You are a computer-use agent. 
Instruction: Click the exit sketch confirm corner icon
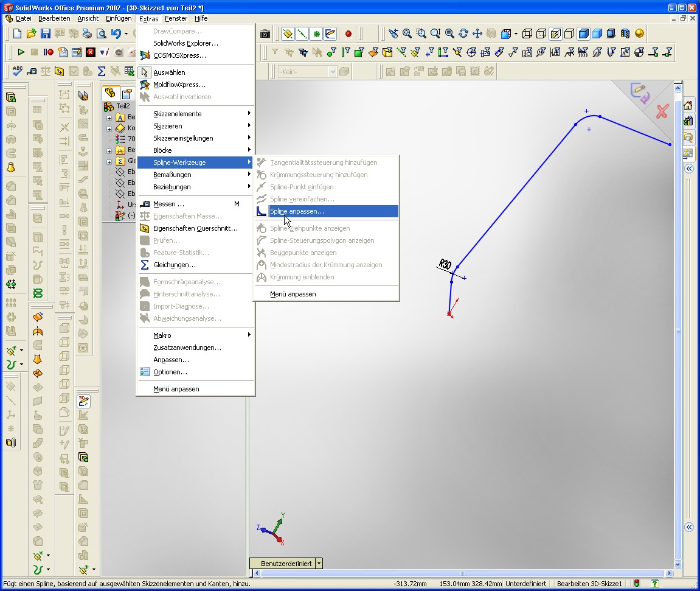click(640, 93)
